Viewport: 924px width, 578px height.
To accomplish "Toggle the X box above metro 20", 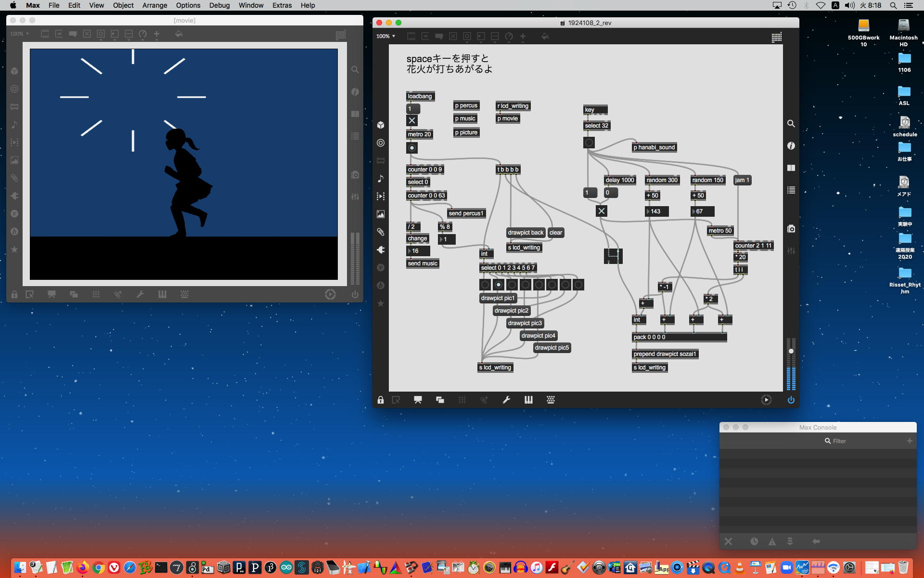I will [x=412, y=120].
